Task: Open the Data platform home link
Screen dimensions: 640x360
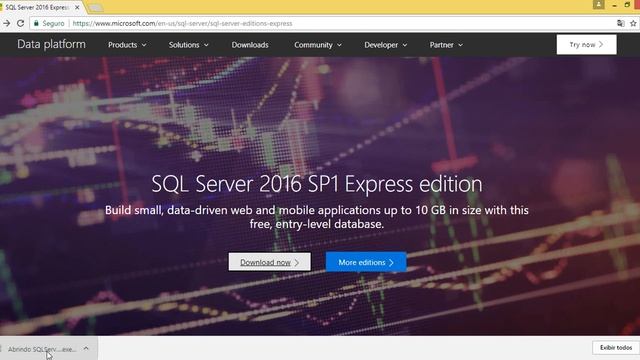Action: coord(51,44)
